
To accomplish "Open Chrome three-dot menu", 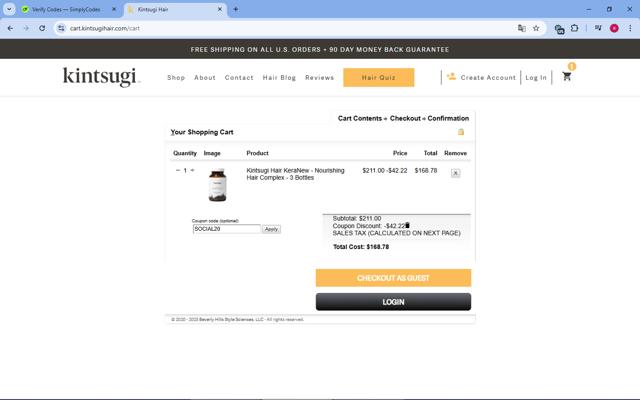I will [630, 28].
